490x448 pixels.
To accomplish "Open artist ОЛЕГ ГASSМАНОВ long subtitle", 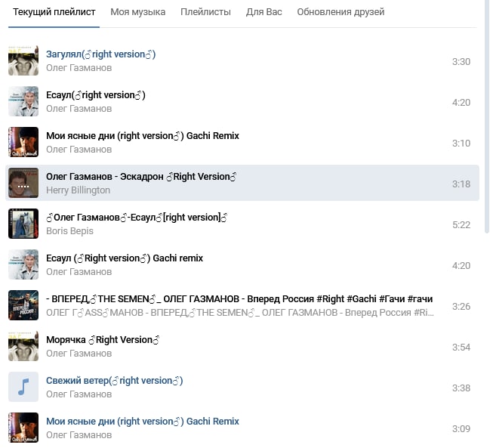I will (240, 313).
